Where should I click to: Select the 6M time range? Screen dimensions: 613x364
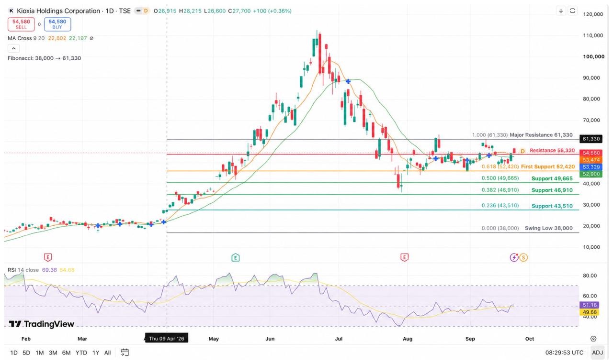click(x=66, y=353)
